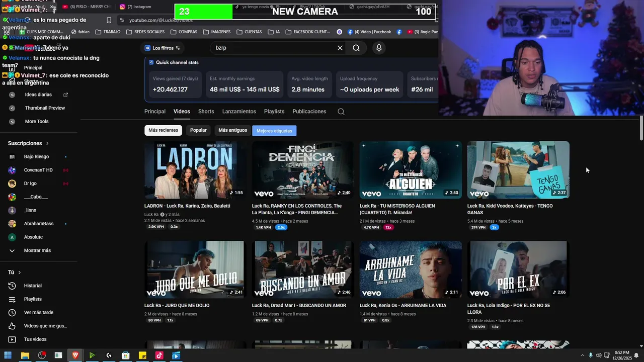Open the TENGO GANAS video thumbnail
The width and height of the screenshot is (644, 362).
coord(518,170)
